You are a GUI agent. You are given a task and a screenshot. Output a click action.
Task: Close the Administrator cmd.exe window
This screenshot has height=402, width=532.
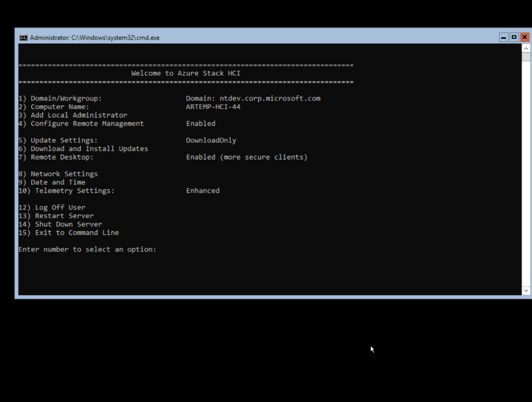coord(525,37)
